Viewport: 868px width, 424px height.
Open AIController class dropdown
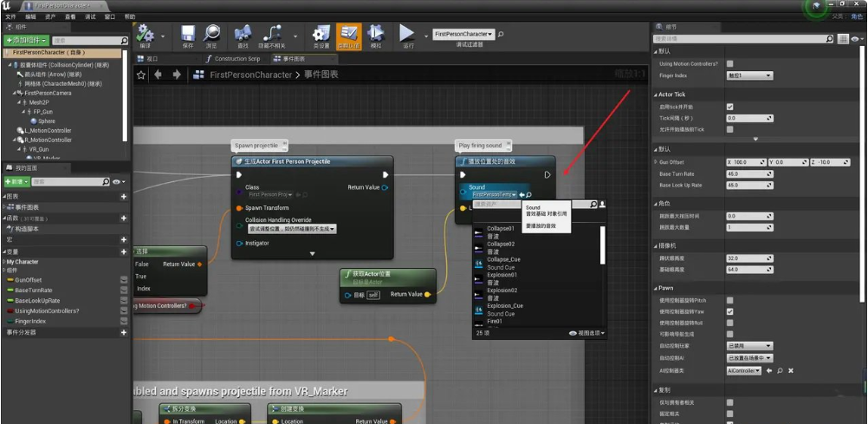(x=744, y=370)
